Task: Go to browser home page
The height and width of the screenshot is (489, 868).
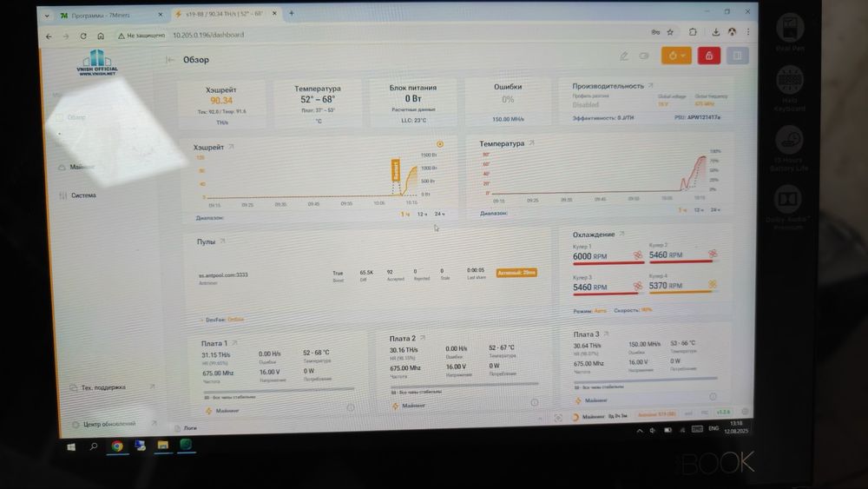Action: click(101, 36)
